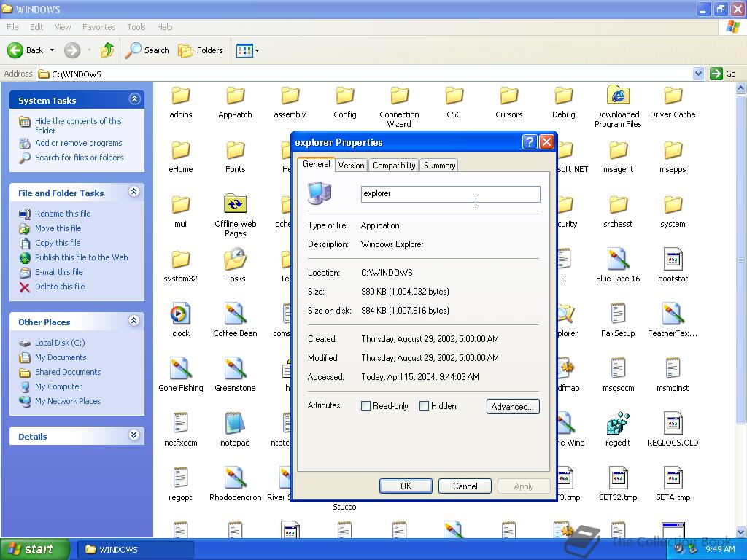Click the Search toolbar button
Image resolution: width=747 pixels, height=560 pixels.
(147, 50)
